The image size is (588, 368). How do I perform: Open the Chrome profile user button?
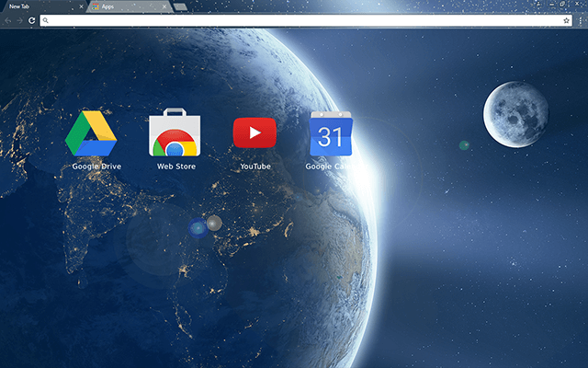(537, 5)
